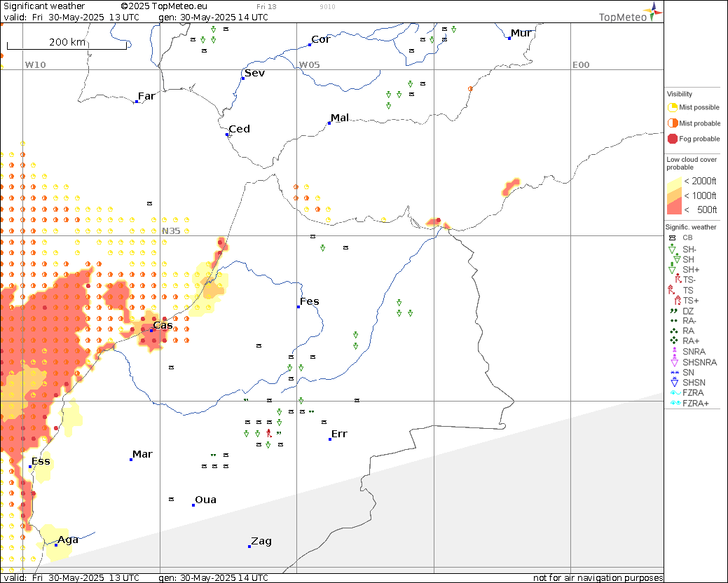Click the < 1000ft low cloud swatch
Viewport: 728px width, 583px height.
674,196
